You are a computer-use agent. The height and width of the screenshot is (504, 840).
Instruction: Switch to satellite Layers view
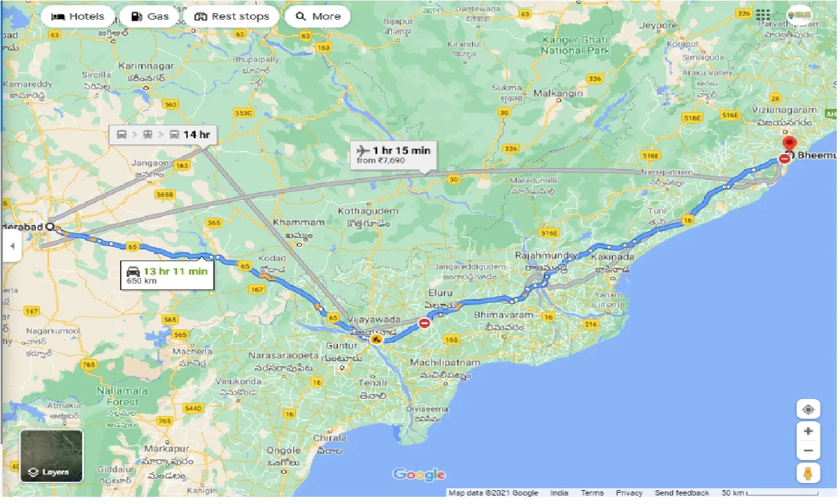click(x=51, y=456)
